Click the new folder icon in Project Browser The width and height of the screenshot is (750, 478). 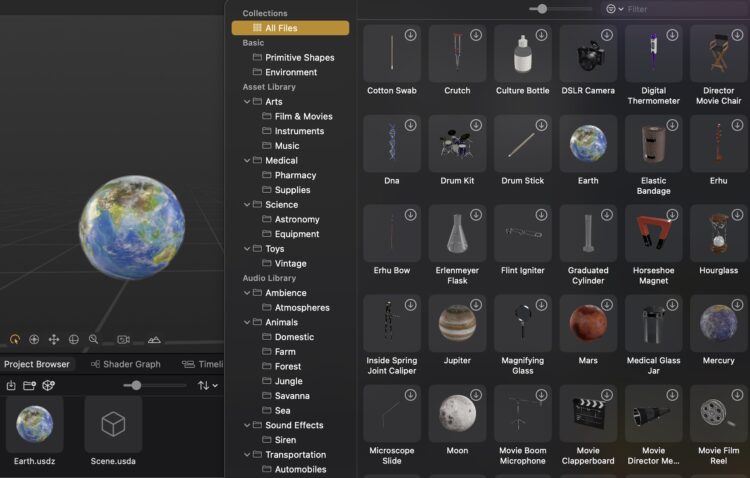tap(29, 385)
